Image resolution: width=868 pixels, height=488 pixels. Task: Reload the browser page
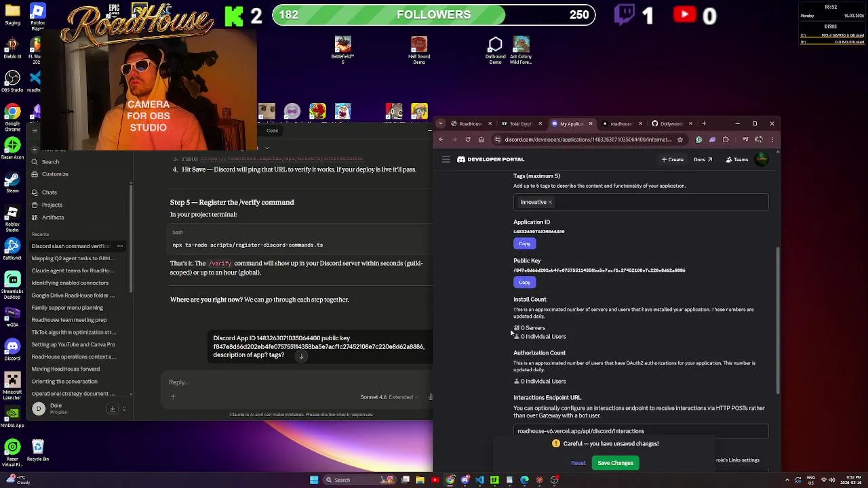[x=468, y=140]
